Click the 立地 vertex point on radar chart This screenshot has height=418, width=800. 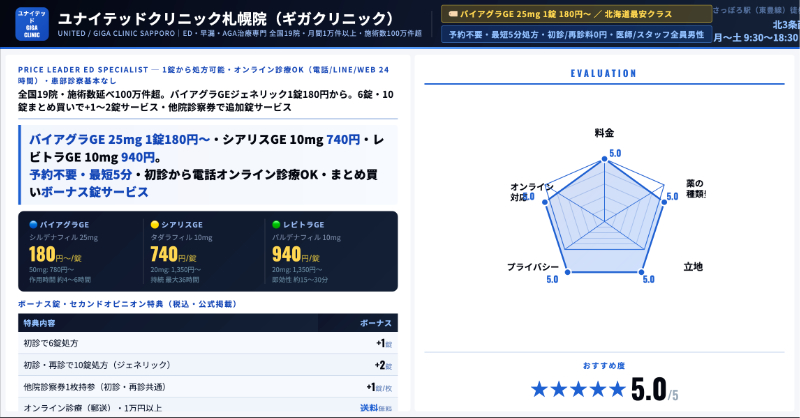pos(641,272)
